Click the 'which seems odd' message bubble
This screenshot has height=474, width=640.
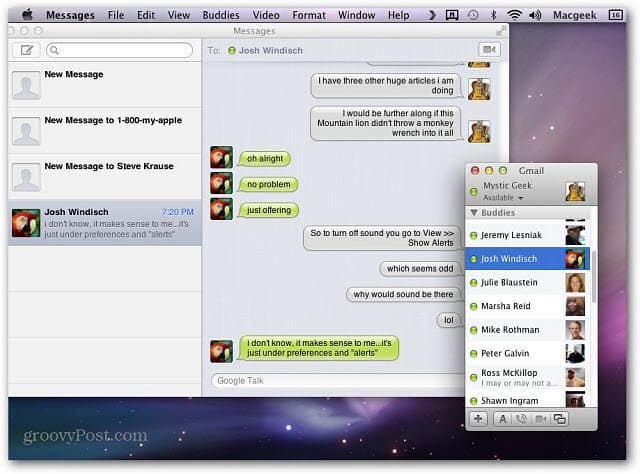[420, 269]
